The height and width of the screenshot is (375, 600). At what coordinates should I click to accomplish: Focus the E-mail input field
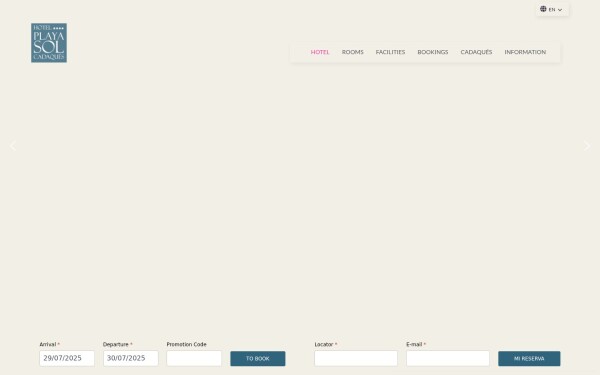[x=448, y=359]
